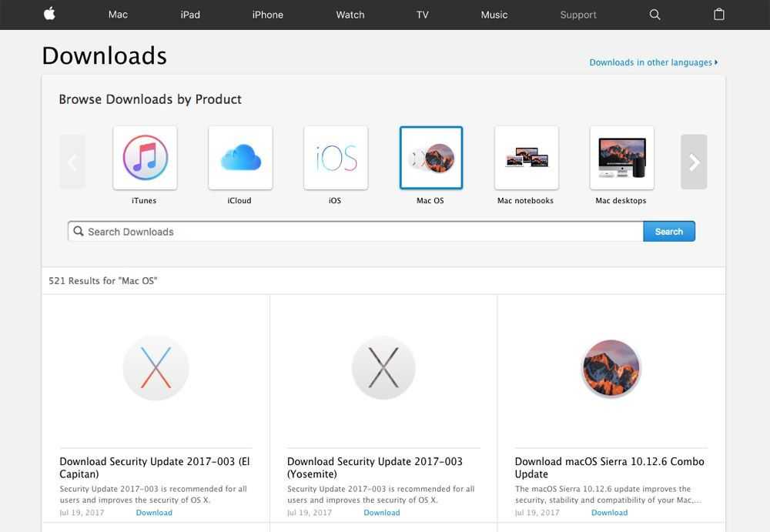
Task: Click the Apple logo in navigation bar
Action: 49,14
